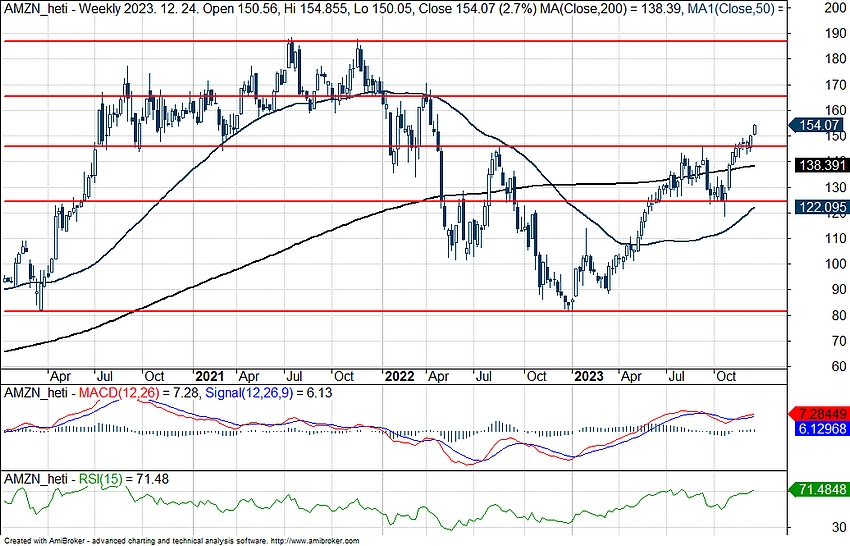Image resolution: width=850 pixels, height=546 pixels.
Task: Click the 190 price axis label
Action: (x=835, y=33)
